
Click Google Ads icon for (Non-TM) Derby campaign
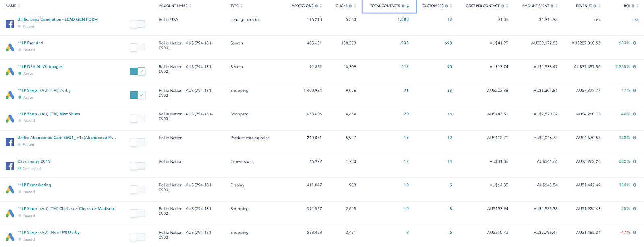pos(10,237)
